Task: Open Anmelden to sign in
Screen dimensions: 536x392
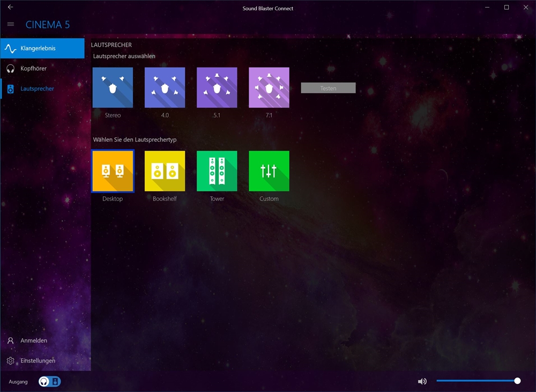Action: click(x=33, y=341)
